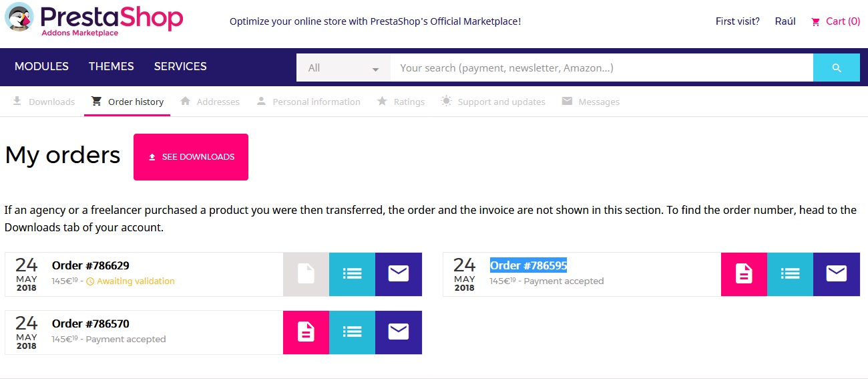868x379 pixels.
Task: Click the First visit? link
Action: tap(738, 21)
